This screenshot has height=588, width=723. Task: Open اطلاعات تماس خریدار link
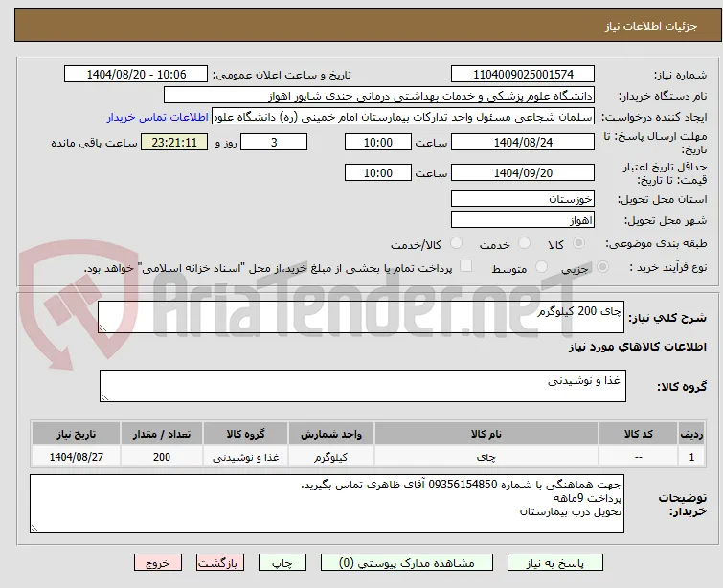[158, 117]
